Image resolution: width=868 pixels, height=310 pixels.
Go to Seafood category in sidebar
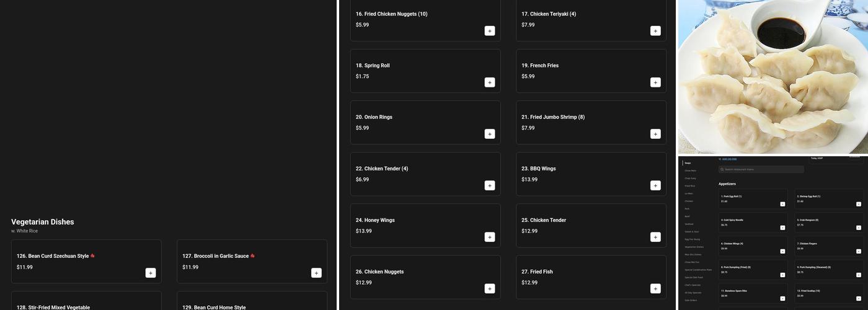point(689,224)
